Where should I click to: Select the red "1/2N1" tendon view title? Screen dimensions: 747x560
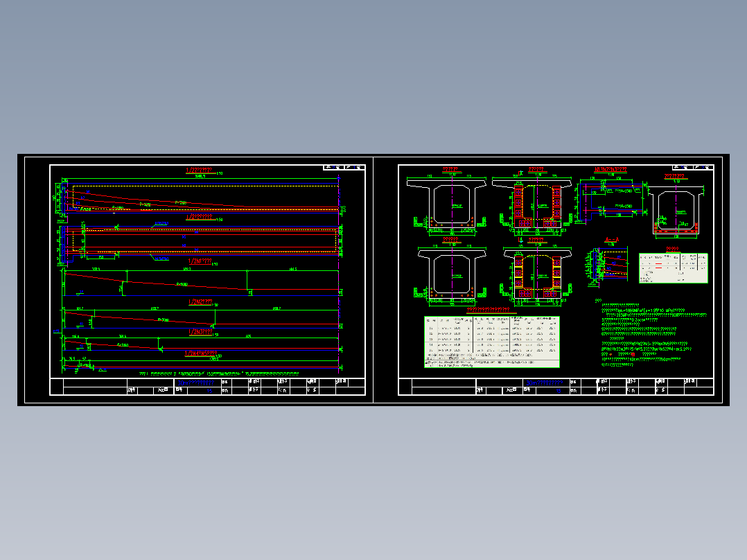200,261
